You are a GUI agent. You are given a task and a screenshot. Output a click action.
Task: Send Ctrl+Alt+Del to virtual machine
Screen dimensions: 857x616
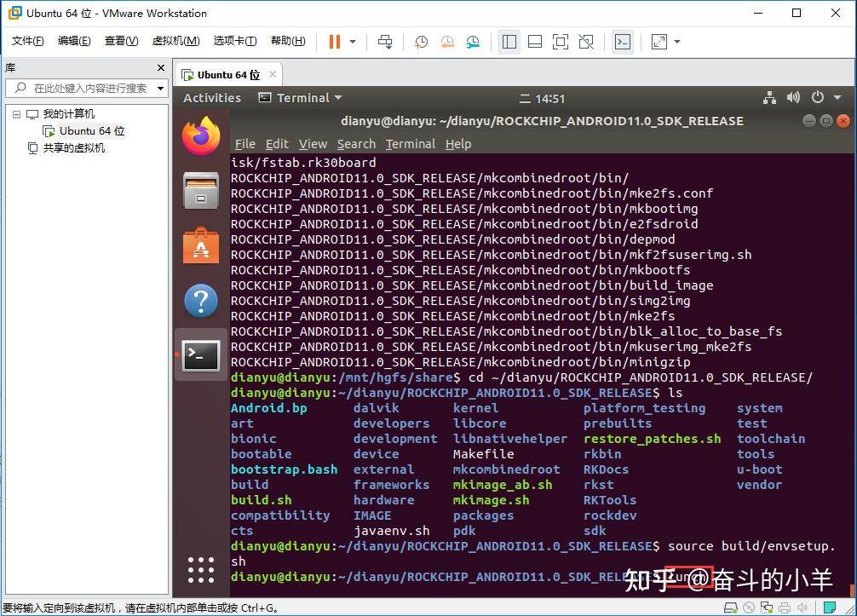pyautogui.click(x=384, y=41)
